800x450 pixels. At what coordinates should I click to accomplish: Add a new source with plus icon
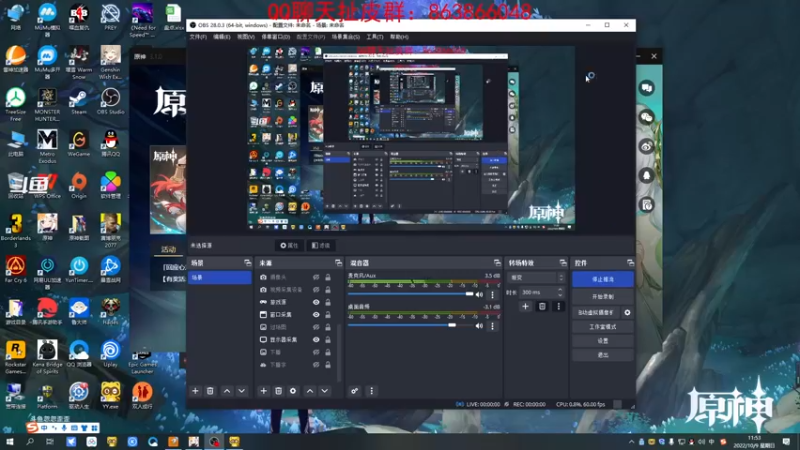click(263, 391)
